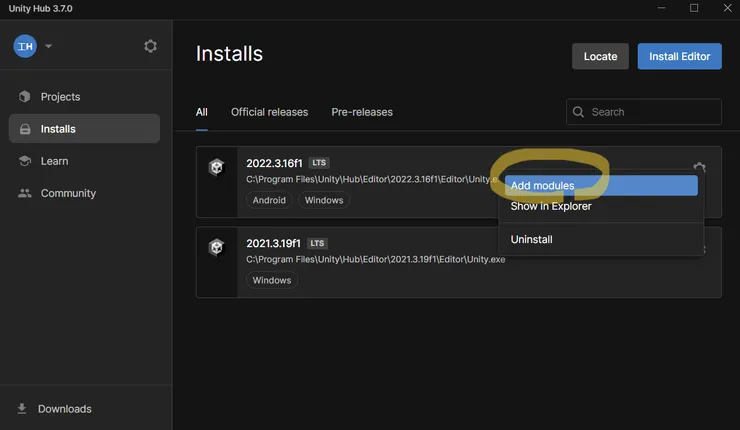The width and height of the screenshot is (740, 430).
Task: Click the LTS badge on 2022.3.16f1
Action: (x=319, y=163)
